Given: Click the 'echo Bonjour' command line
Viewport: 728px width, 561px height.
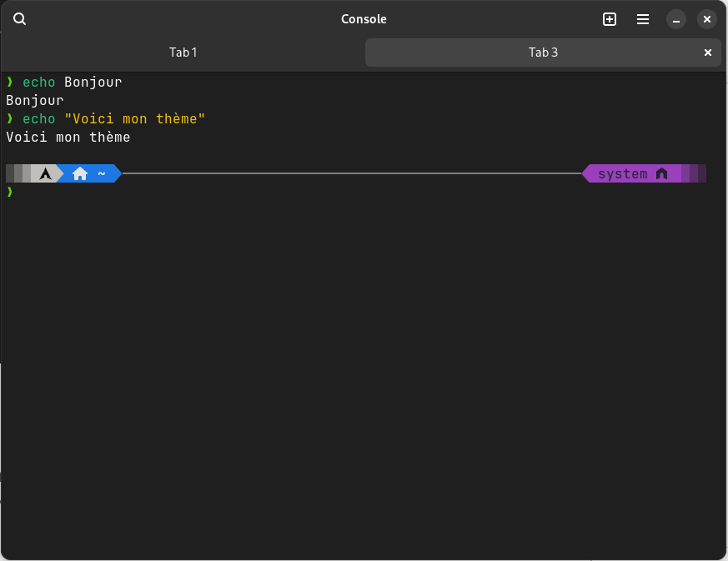Looking at the screenshot, I should click(x=72, y=83).
